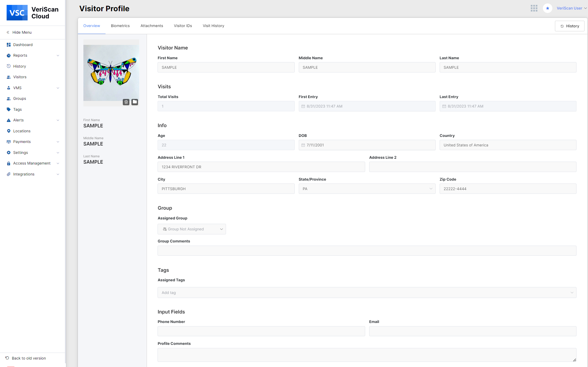Click the Profile Comments text area
This screenshot has width=588, height=367.
tap(367, 355)
